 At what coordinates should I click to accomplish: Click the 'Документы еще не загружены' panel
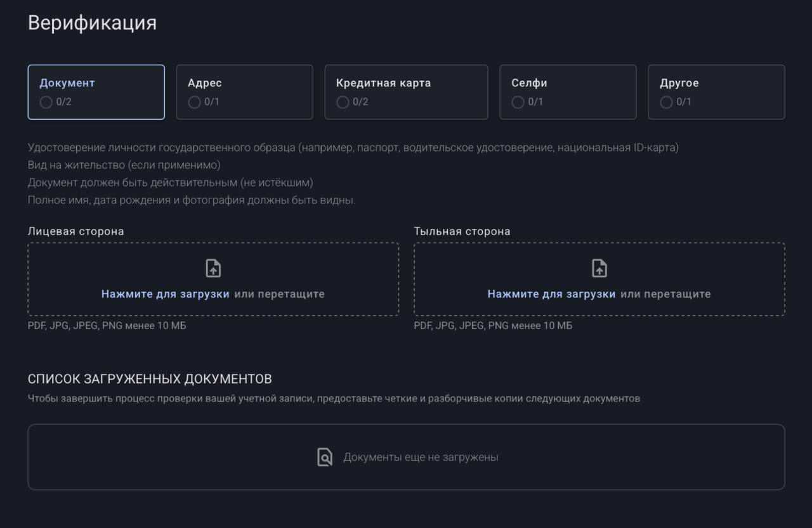(406, 457)
